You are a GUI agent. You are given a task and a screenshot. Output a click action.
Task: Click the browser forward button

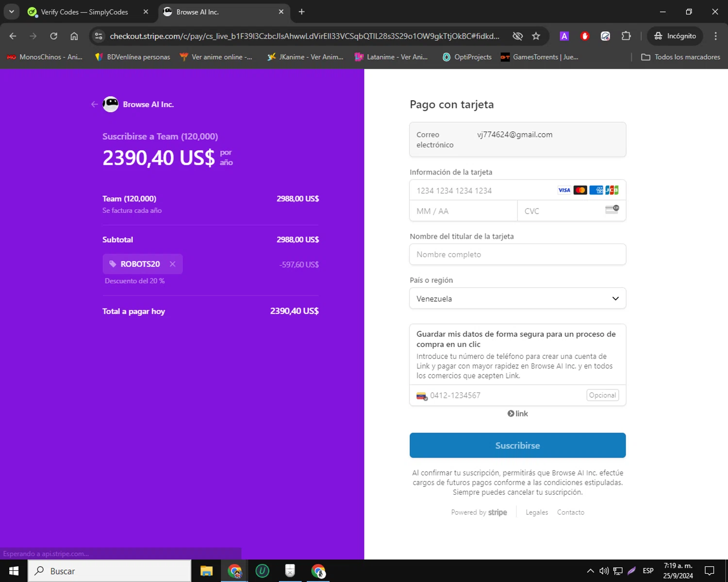[33, 36]
